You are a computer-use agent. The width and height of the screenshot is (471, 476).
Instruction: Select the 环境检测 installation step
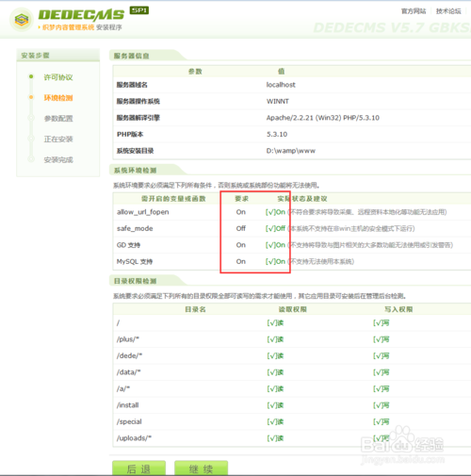pos(58,98)
